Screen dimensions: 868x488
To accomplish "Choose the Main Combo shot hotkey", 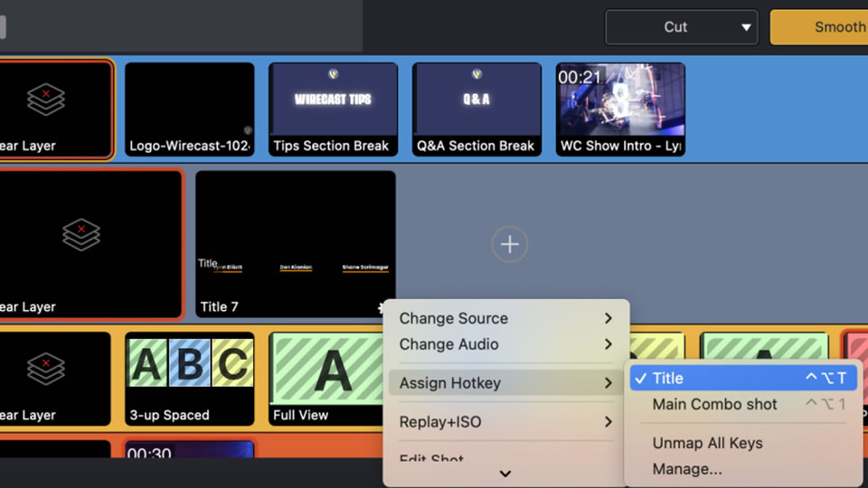I will pos(743,404).
